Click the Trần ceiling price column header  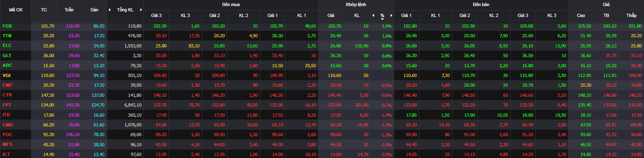click(x=69, y=10)
